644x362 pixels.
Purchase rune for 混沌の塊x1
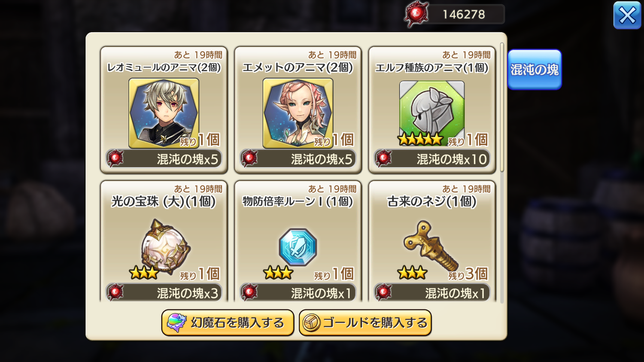tap(298, 292)
